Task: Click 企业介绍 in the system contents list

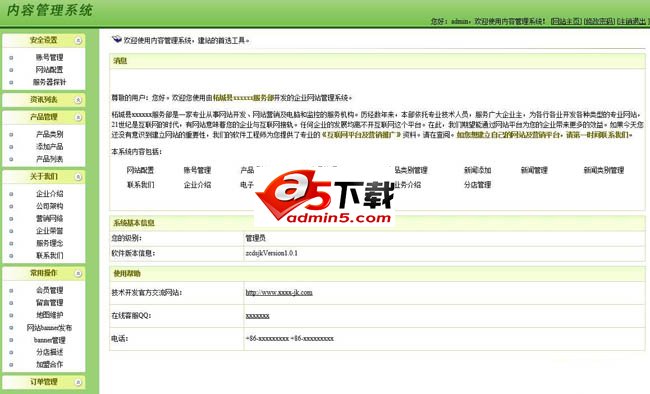Action: pos(197,185)
